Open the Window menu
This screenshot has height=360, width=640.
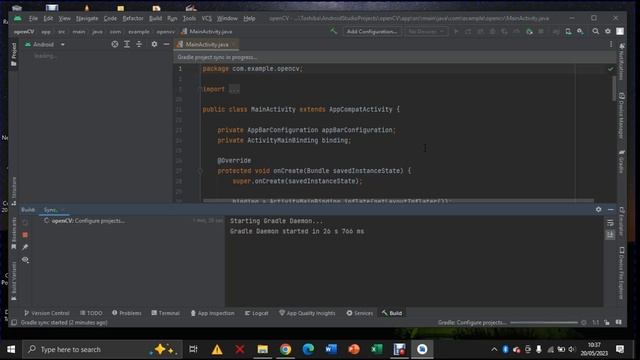(227, 18)
